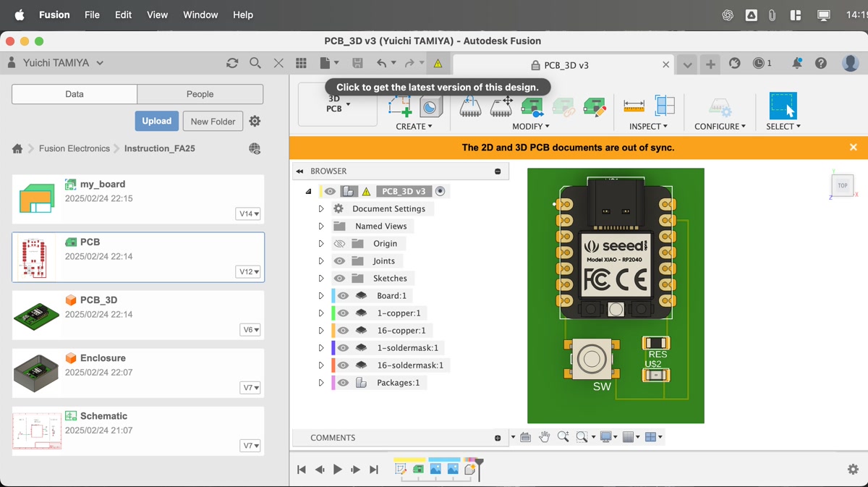
Task: Click the purple 1-soldermask:1 color swatch
Action: [333, 348]
